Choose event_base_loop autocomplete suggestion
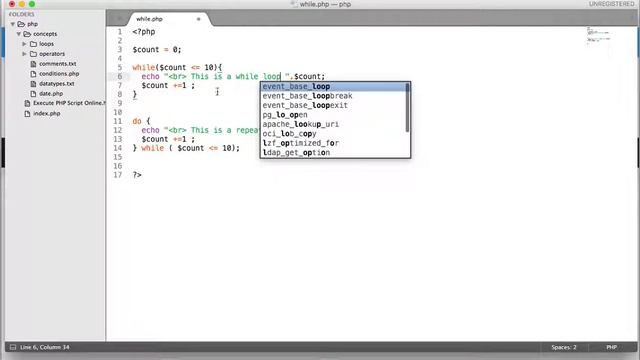 pyautogui.click(x=333, y=87)
